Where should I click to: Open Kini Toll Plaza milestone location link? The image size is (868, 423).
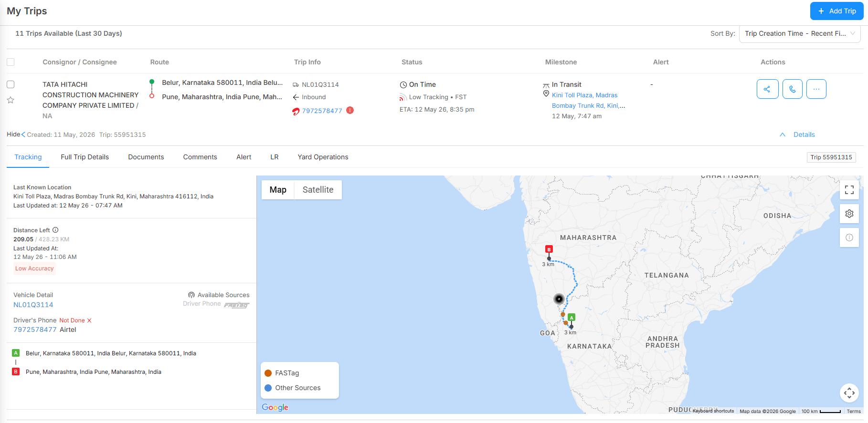point(588,101)
